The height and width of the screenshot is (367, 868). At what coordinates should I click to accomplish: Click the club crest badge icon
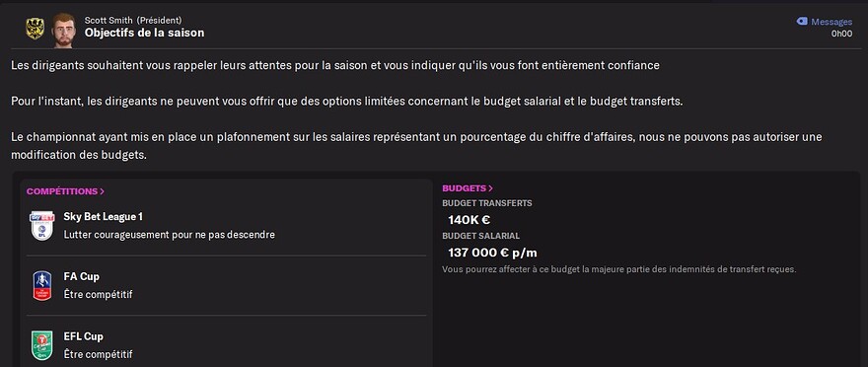pyautogui.click(x=35, y=29)
